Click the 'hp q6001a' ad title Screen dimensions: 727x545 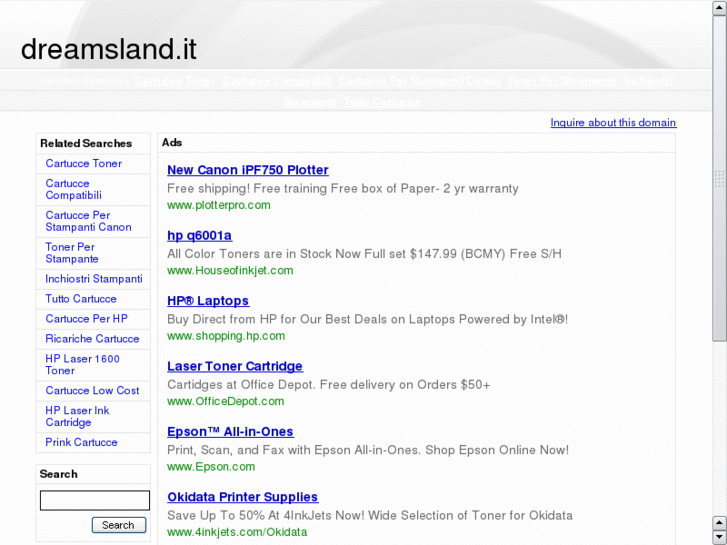click(199, 236)
